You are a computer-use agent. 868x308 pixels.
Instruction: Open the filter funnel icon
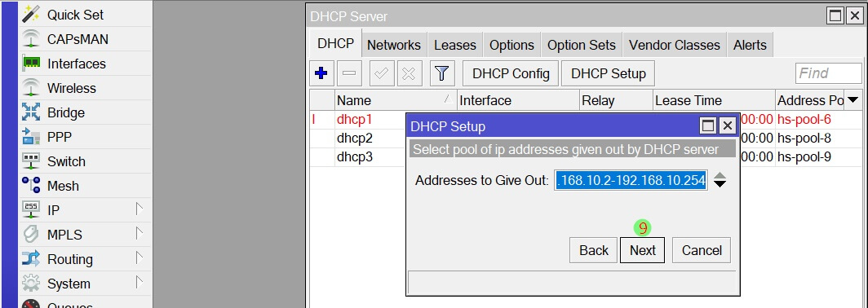pos(441,73)
